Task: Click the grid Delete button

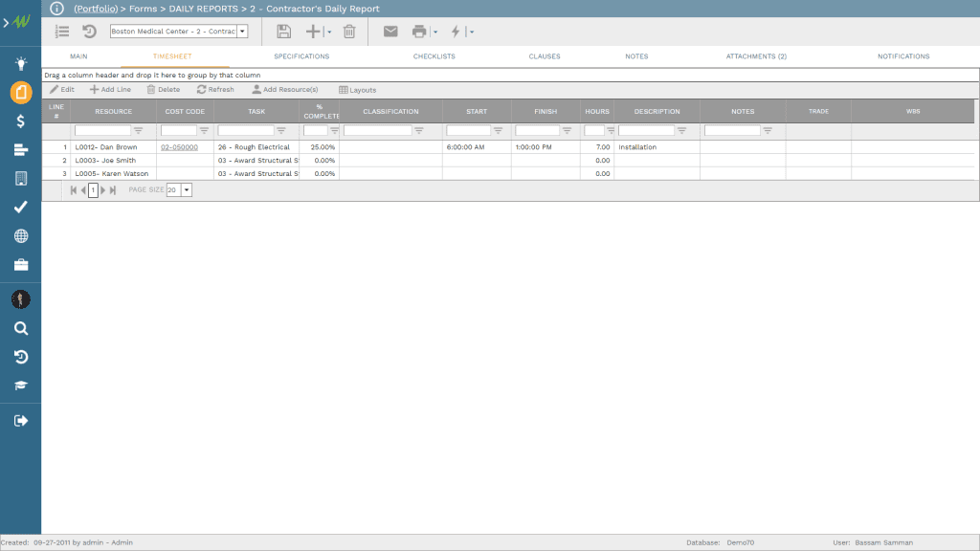Action: pyautogui.click(x=163, y=89)
